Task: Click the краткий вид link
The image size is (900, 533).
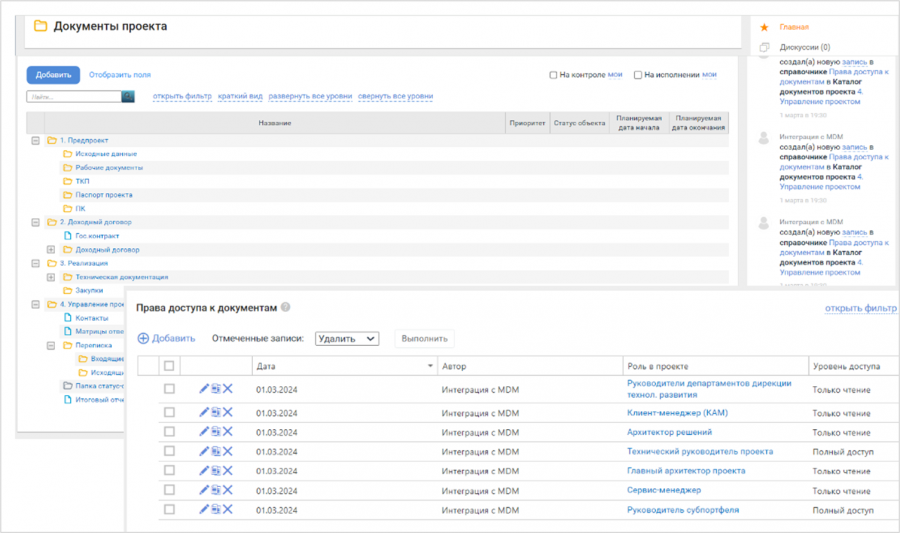Action: click(x=240, y=96)
